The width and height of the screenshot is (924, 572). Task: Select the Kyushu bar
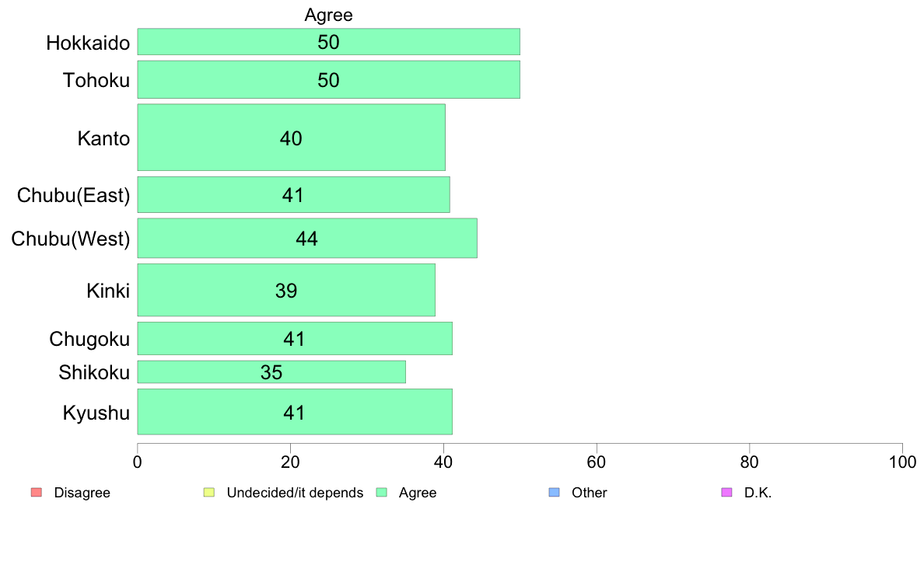pos(294,412)
